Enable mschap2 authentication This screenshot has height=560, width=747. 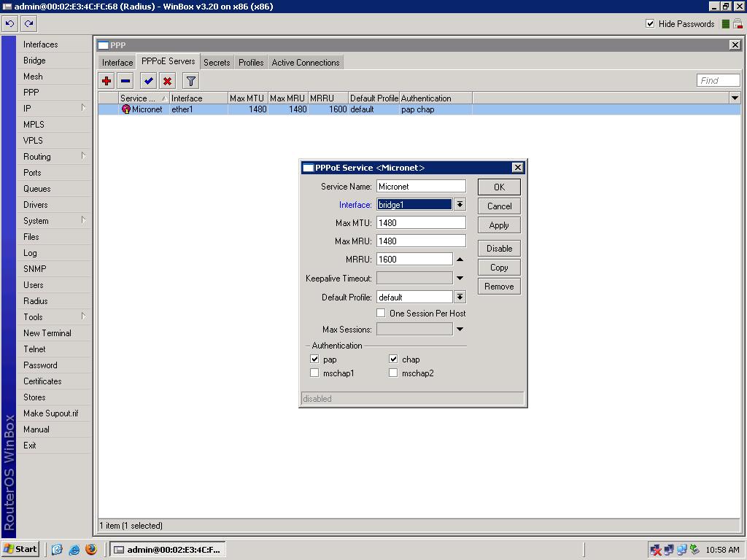[393, 373]
